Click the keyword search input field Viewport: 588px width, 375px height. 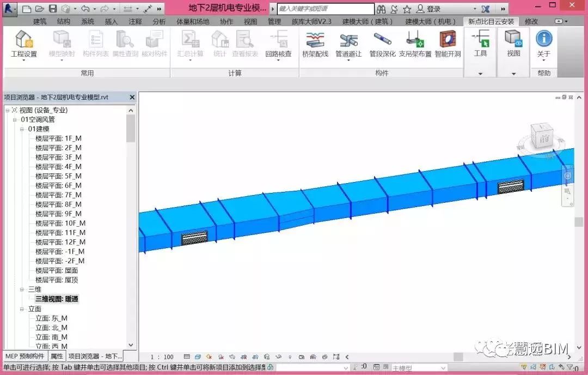(x=326, y=9)
